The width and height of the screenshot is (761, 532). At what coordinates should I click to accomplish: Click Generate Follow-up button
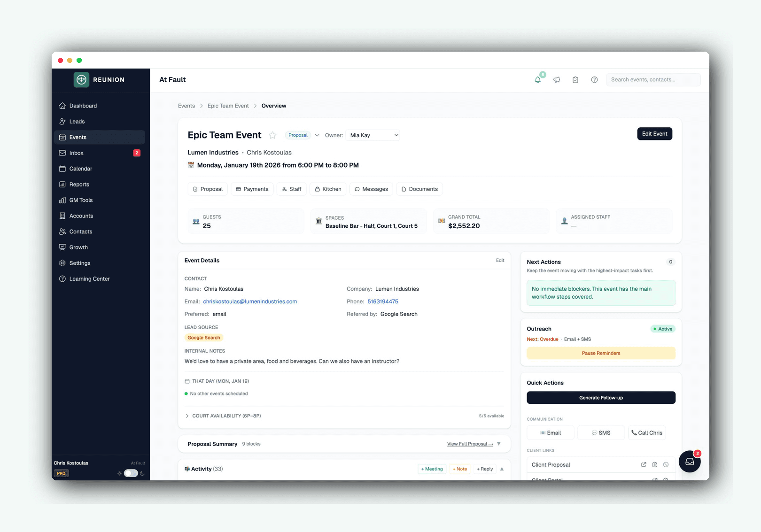click(x=601, y=398)
